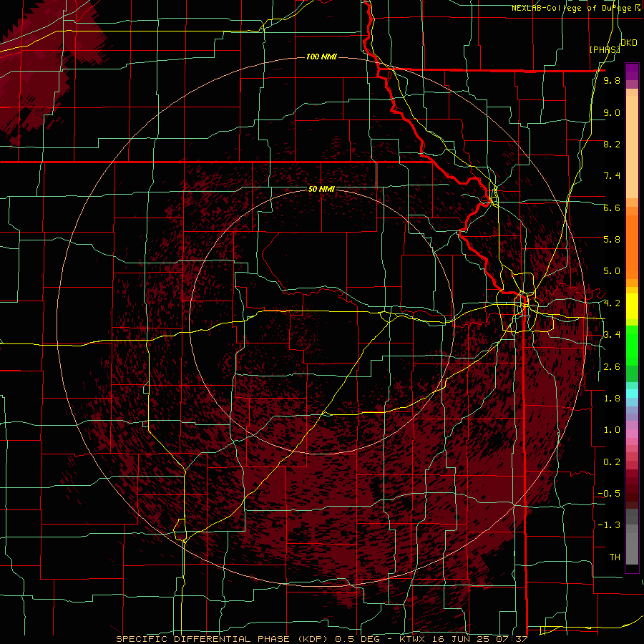Click the 1.8 value on the color scale

point(612,399)
